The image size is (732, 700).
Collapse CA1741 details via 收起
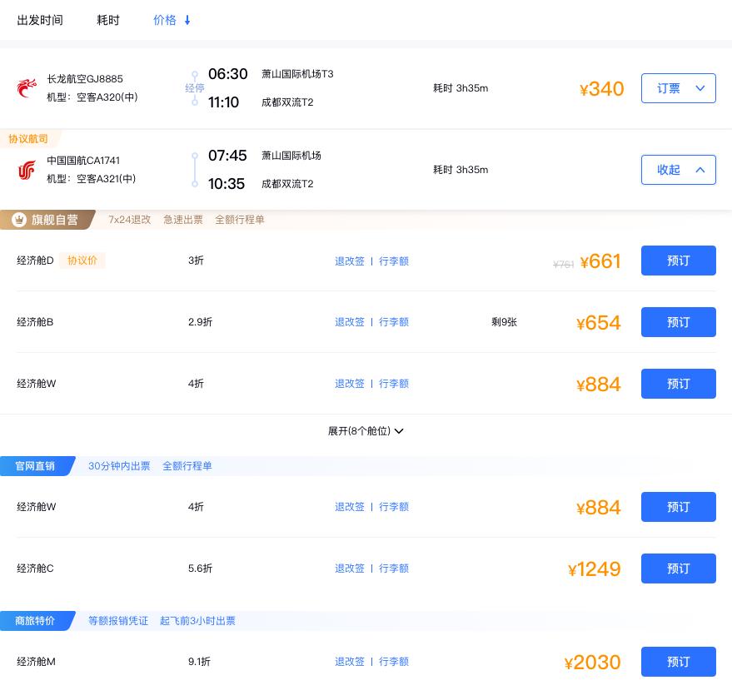[679, 170]
